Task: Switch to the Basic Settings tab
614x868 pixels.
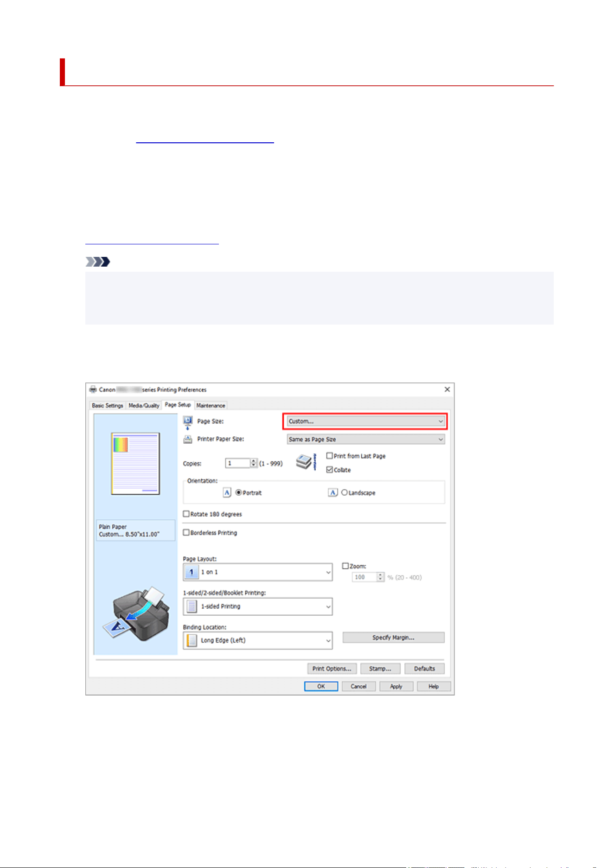Action: tap(108, 405)
